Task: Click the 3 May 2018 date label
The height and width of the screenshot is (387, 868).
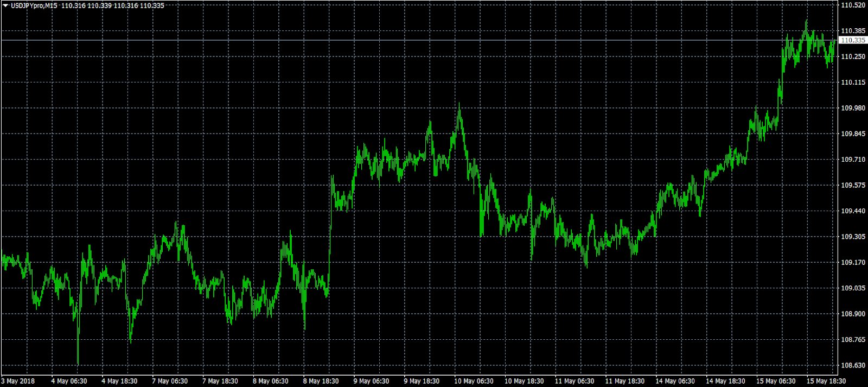Action: pos(18,381)
